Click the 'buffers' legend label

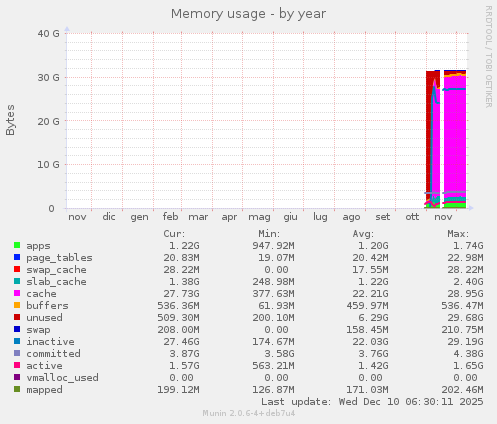tap(47, 306)
